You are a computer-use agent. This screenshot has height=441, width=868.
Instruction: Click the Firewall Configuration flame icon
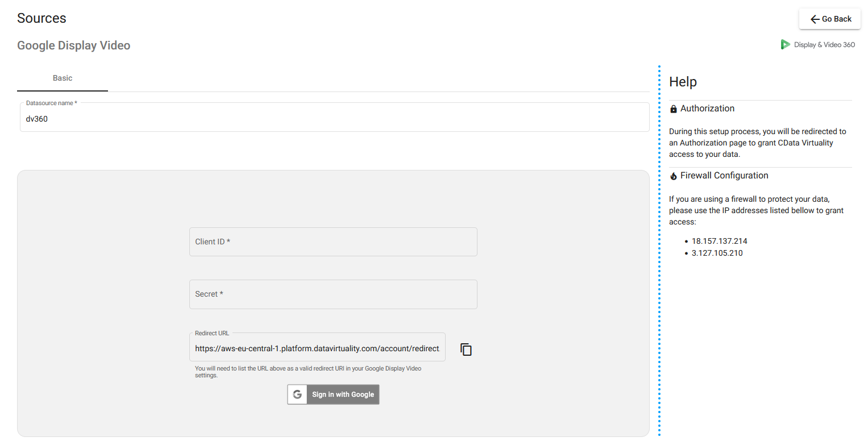click(x=674, y=176)
